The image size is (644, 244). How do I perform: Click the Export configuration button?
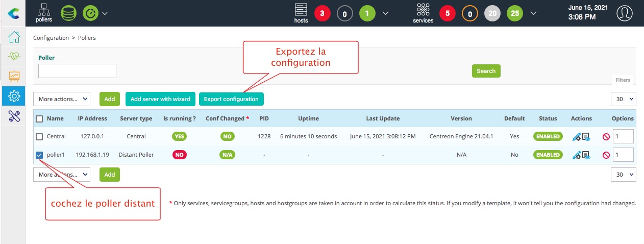(x=231, y=99)
